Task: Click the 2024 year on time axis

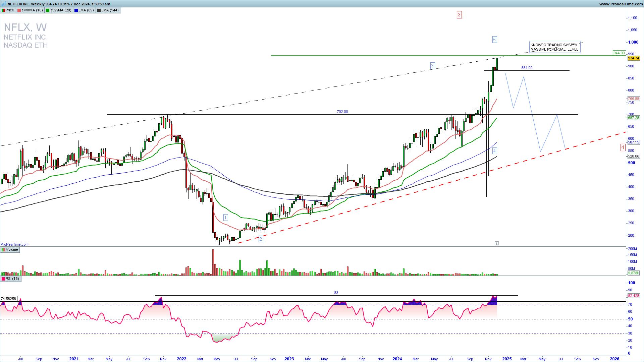Action: pyautogui.click(x=397, y=359)
